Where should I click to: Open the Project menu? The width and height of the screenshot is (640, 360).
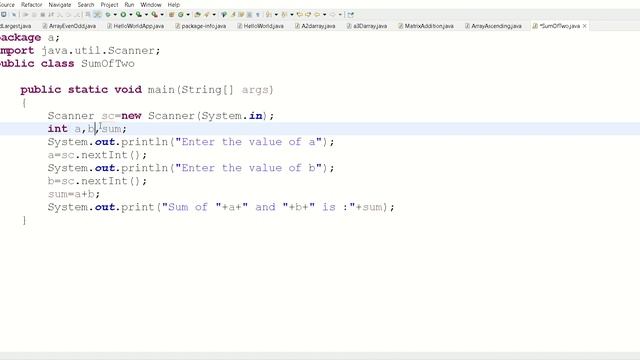pyautogui.click(x=109, y=4)
